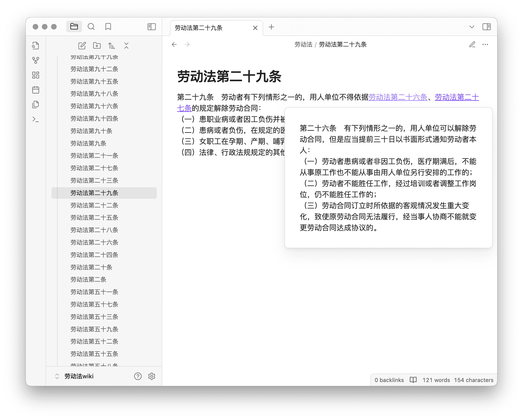
Task: Open note 劳动法第二十七条 in sidebar
Action: point(104,168)
